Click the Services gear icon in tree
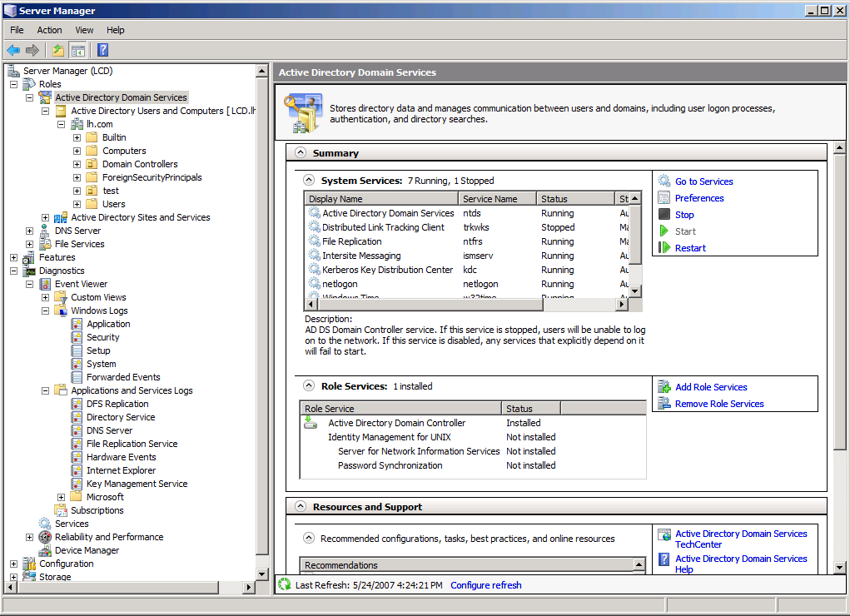 [x=45, y=524]
